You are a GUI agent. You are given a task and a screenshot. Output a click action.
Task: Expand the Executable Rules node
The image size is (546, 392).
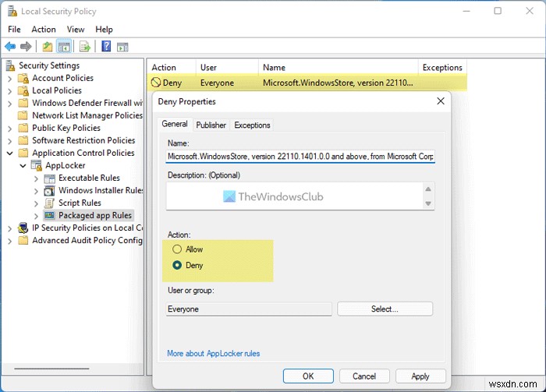pos(36,178)
